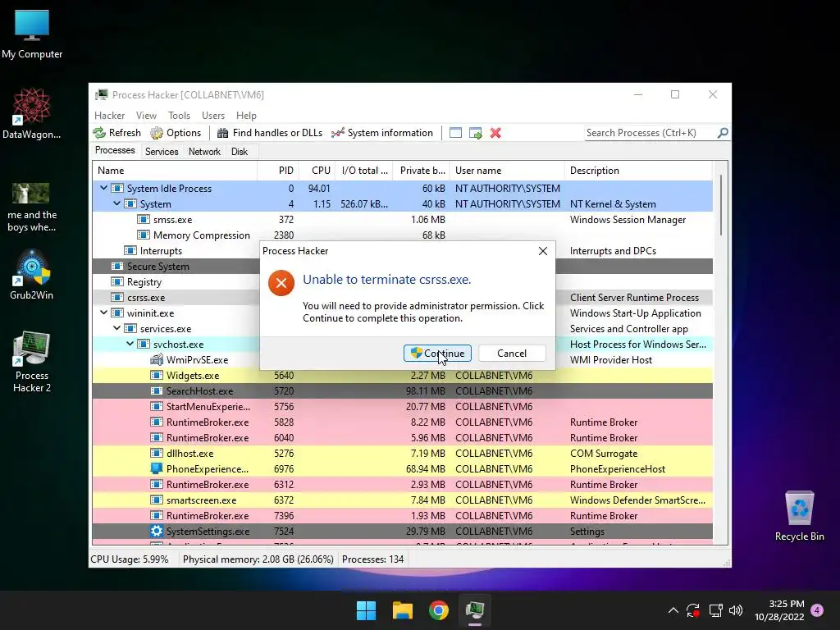The width and height of the screenshot is (840, 630).
Task: Click the red X terminate icon
Action: [x=495, y=133]
